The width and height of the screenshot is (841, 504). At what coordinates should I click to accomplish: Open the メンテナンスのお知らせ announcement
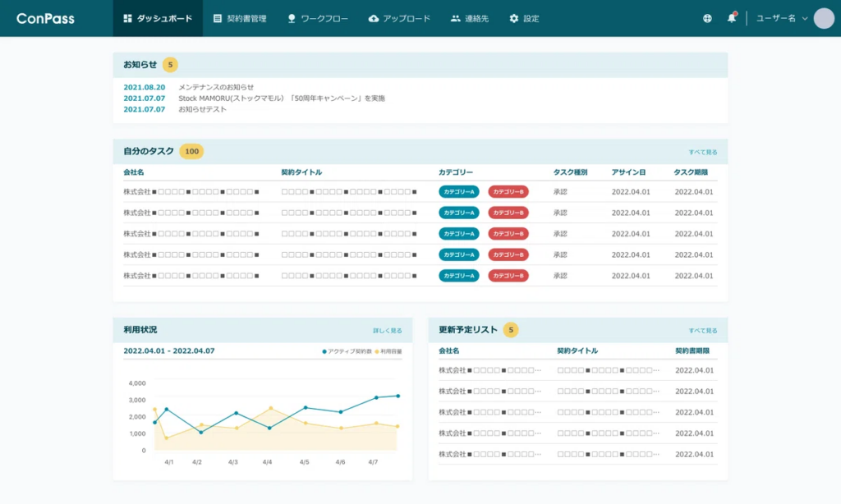(x=216, y=87)
